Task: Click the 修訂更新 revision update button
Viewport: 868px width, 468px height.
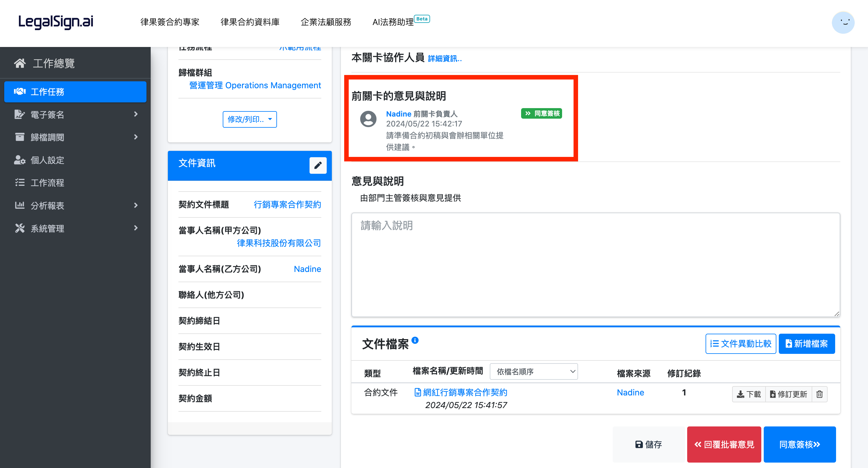Action: (x=788, y=394)
